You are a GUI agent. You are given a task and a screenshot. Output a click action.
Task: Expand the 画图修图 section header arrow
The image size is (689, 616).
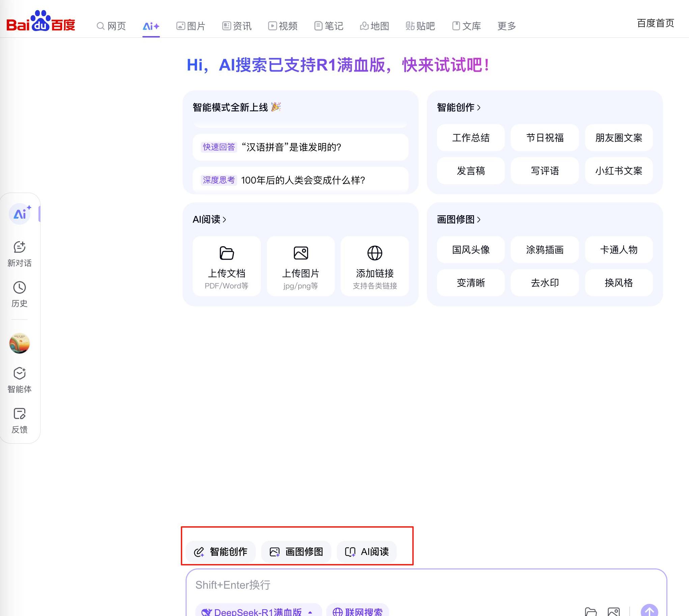pyautogui.click(x=479, y=220)
